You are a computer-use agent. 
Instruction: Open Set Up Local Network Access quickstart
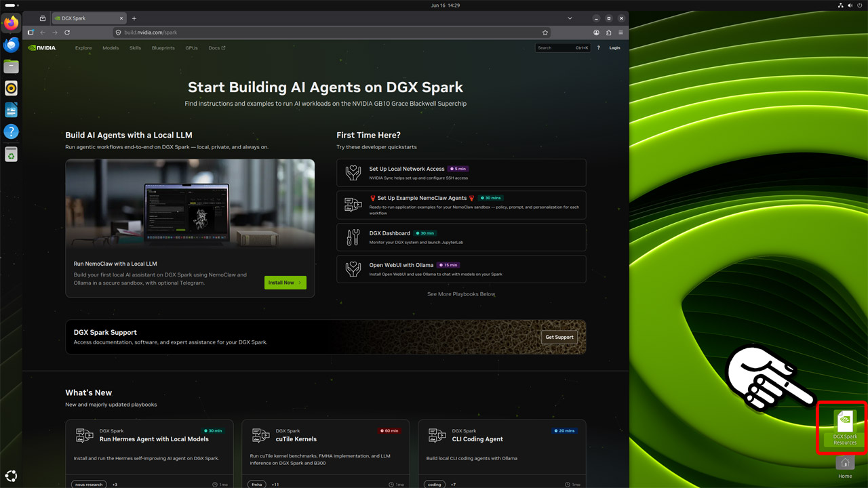coord(461,173)
